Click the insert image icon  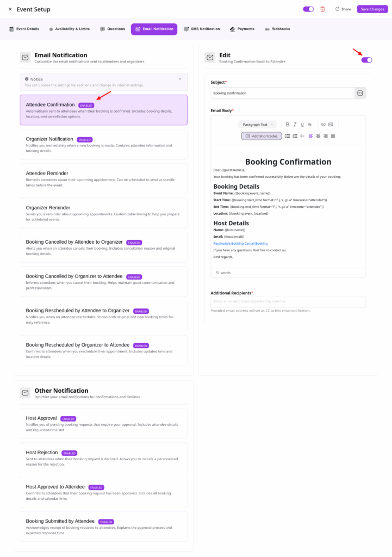tap(331, 125)
